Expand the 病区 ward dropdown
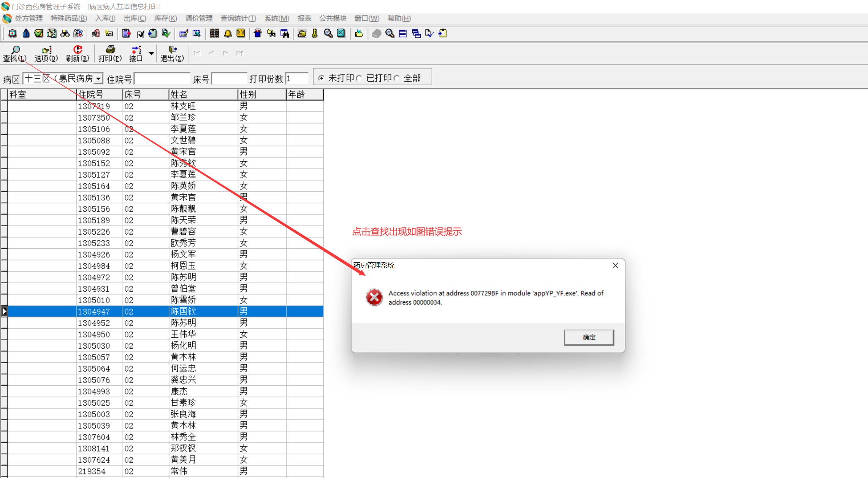The image size is (868, 478). [98, 79]
